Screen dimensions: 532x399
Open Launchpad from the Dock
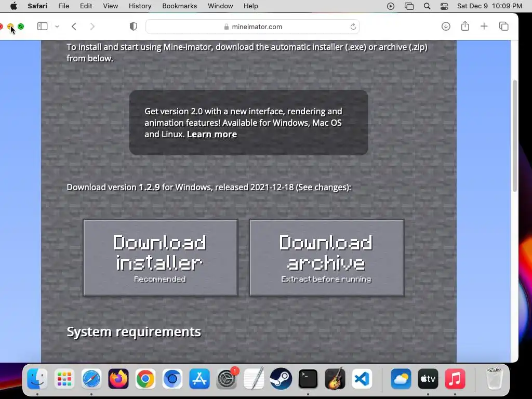pyautogui.click(x=64, y=379)
